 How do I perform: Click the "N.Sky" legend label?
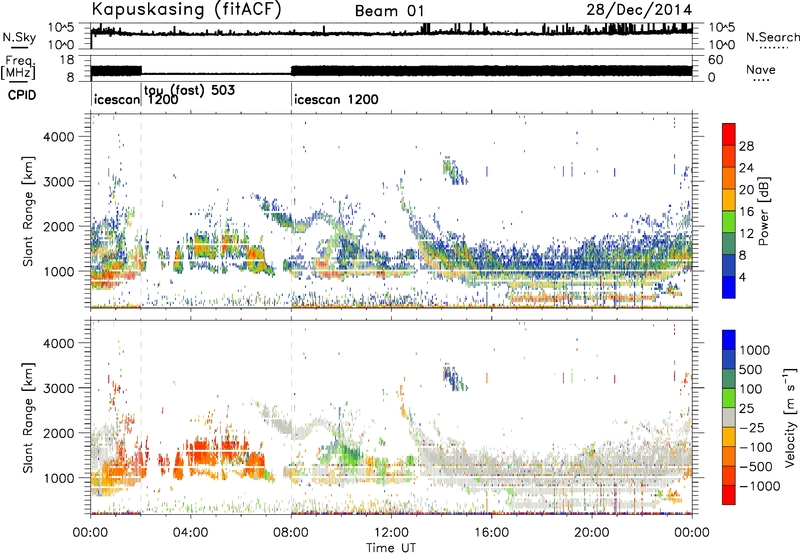19,37
